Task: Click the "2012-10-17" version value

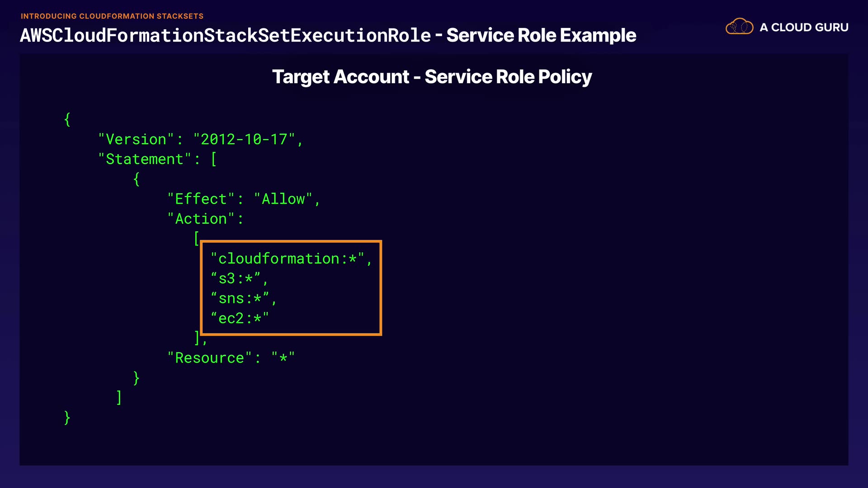Action: [244, 140]
